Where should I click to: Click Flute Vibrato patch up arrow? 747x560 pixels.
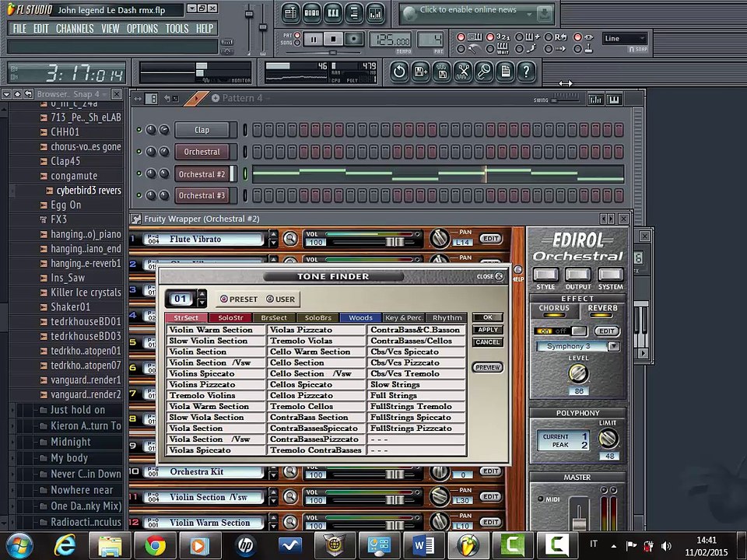click(273, 234)
